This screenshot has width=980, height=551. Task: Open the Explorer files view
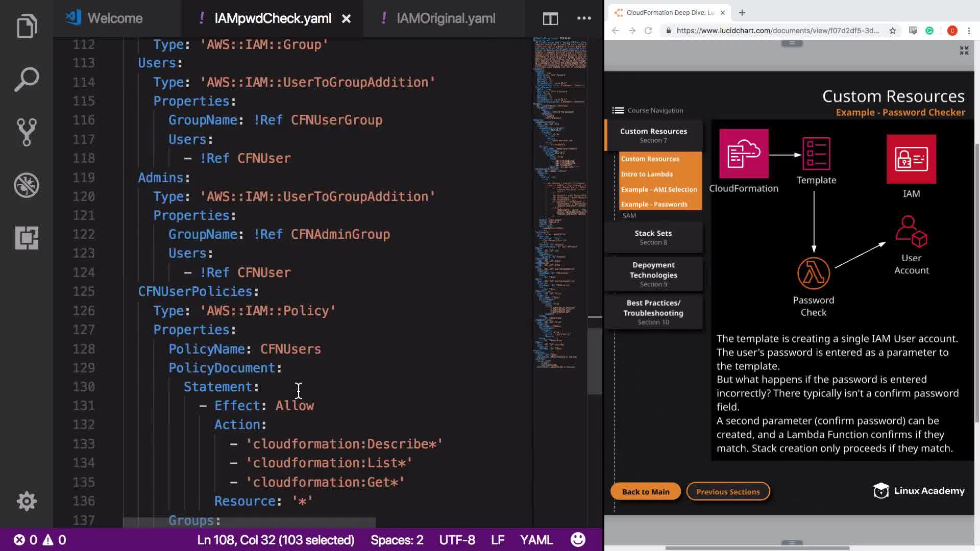pos(27,26)
